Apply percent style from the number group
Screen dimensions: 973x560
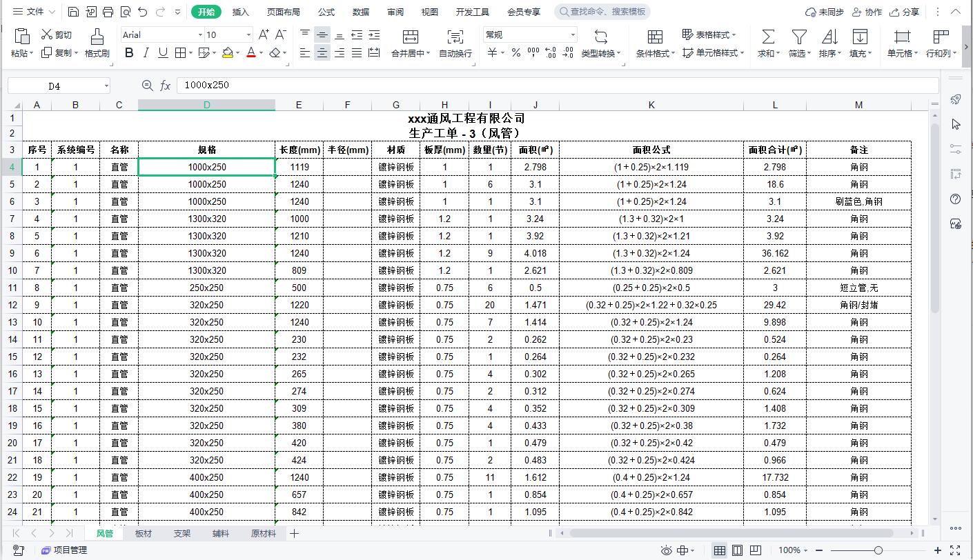(515, 52)
